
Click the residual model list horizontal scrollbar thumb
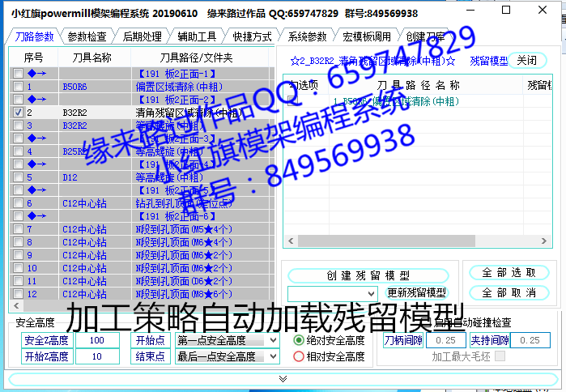pyautogui.click(x=386, y=241)
